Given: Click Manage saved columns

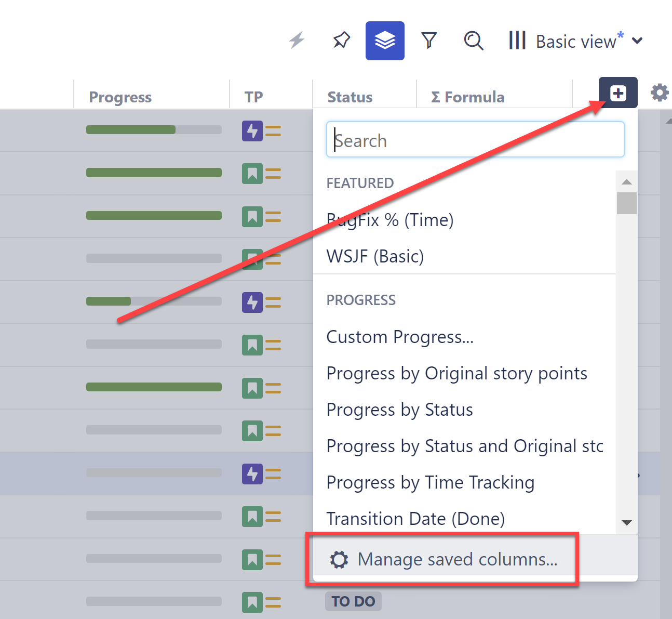Looking at the screenshot, I should (x=457, y=559).
